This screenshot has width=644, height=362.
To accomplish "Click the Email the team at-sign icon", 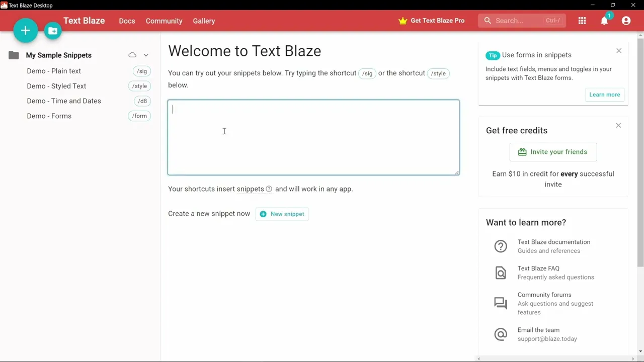I will [501, 334].
